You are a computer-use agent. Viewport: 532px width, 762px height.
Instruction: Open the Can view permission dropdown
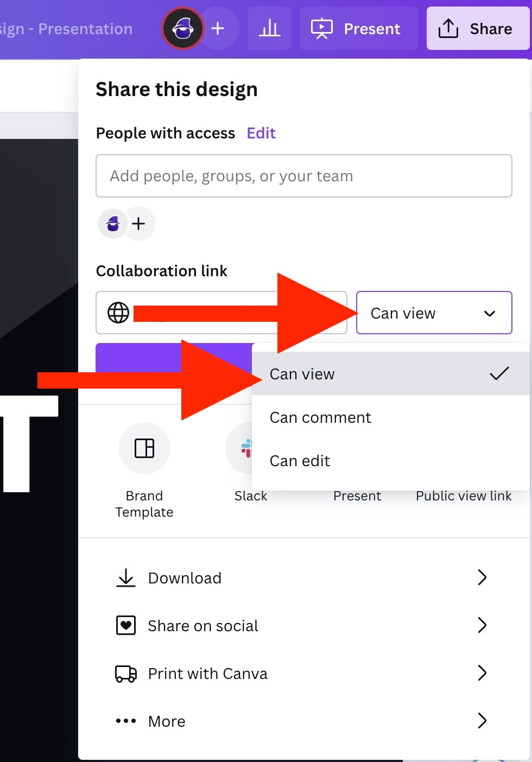(x=434, y=313)
